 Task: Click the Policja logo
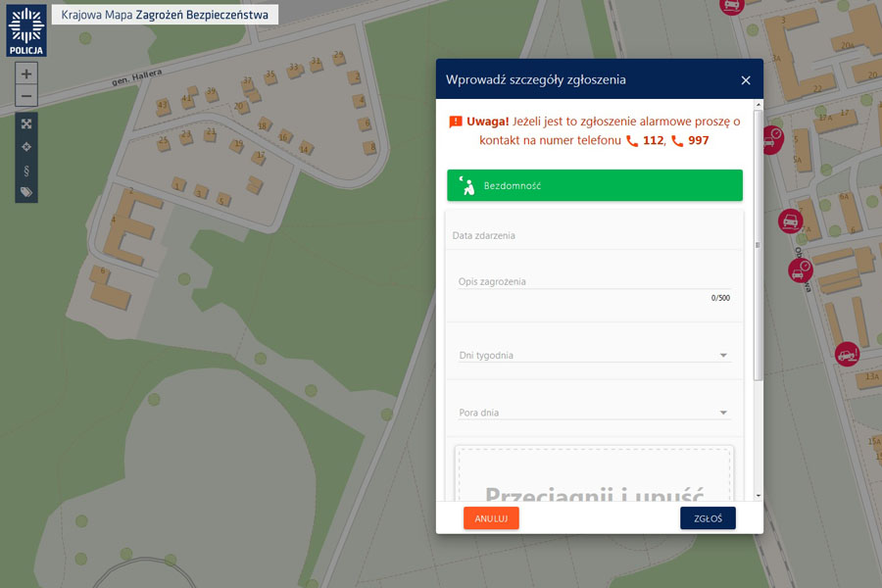[x=25, y=28]
